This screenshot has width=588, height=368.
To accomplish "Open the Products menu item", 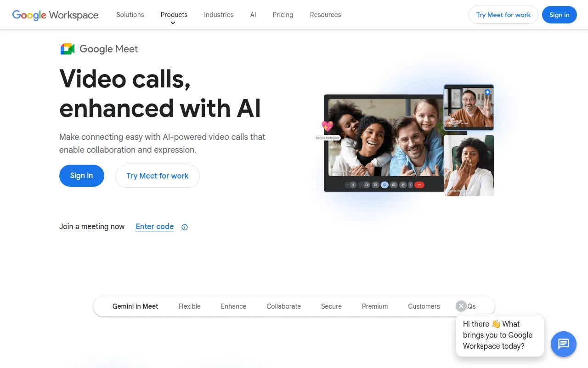I will click(x=174, y=15).
